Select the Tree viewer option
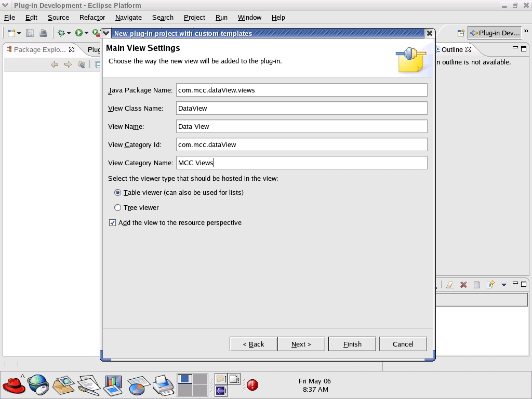 point(118,208)
